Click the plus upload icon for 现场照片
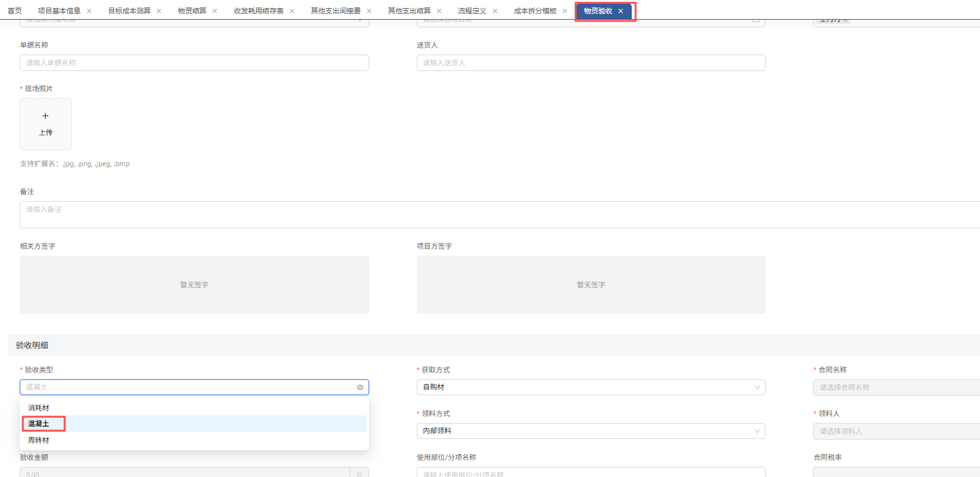 [x=46, y=117]
